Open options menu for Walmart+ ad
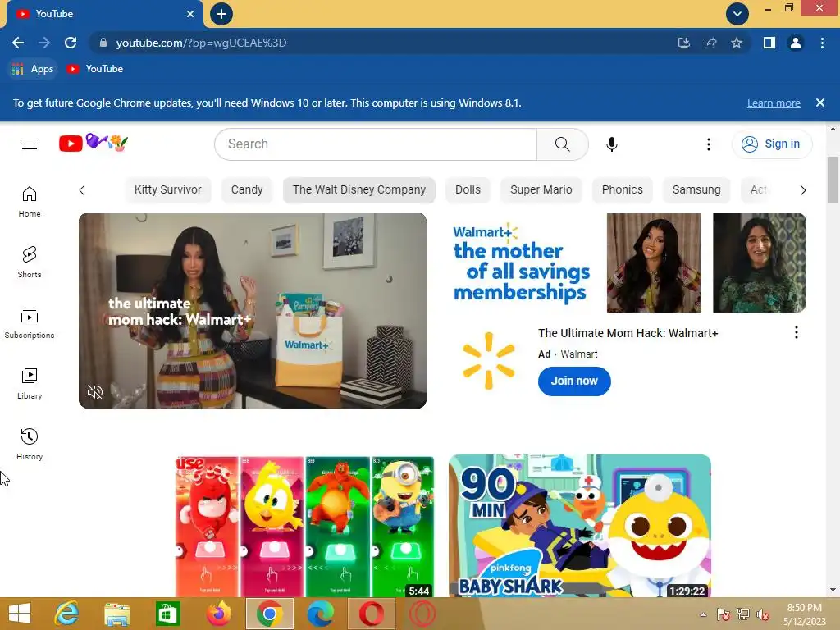 click(796, 333)
